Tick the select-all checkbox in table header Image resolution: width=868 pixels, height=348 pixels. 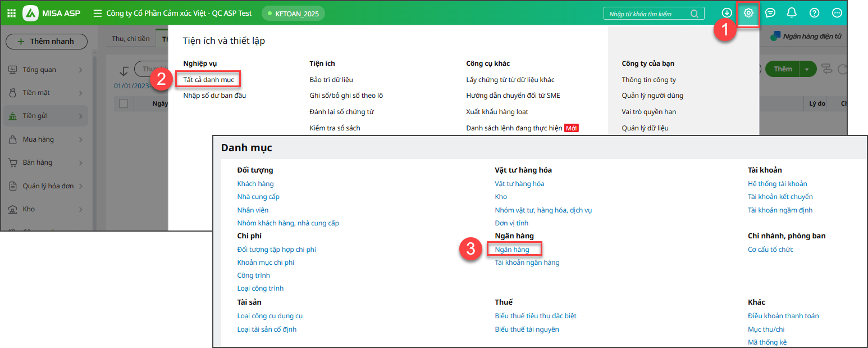(124, 103)
